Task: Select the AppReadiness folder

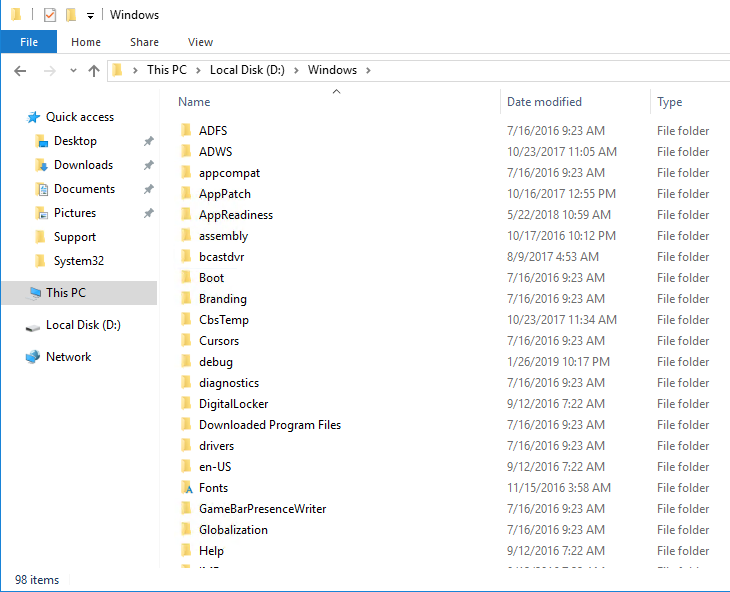Action: [236, 215]
